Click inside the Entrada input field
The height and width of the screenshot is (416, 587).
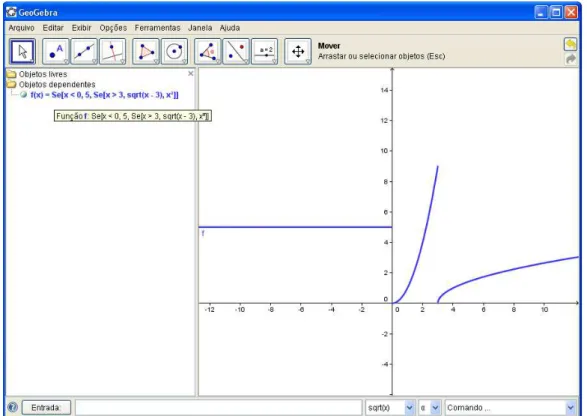pyautogui.click(x=219, y=407)
